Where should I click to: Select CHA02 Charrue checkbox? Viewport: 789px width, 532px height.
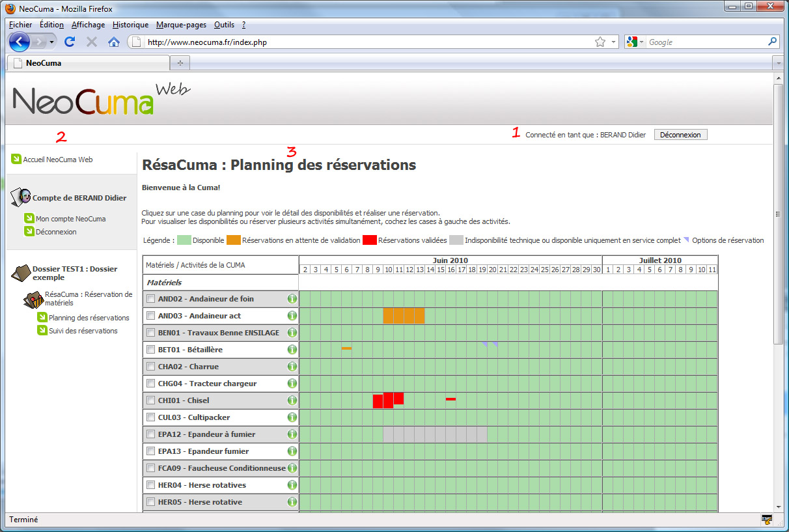[151, 367]
